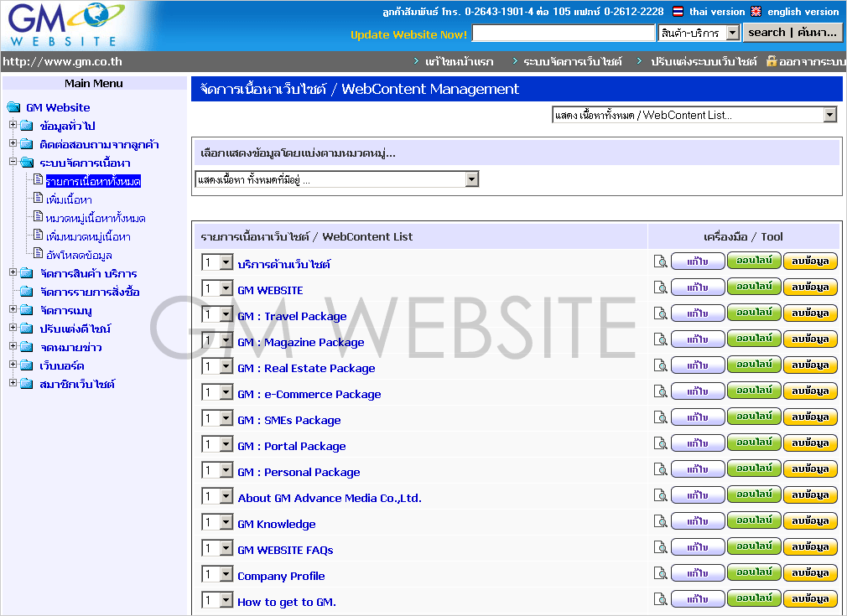Preview icon for Company Profile row

[x=660, y=572]
